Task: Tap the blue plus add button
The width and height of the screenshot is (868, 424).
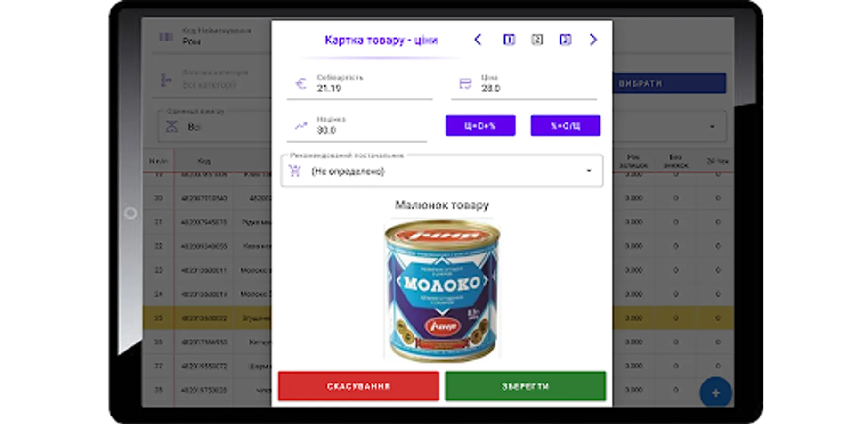Action: (715, 392)
